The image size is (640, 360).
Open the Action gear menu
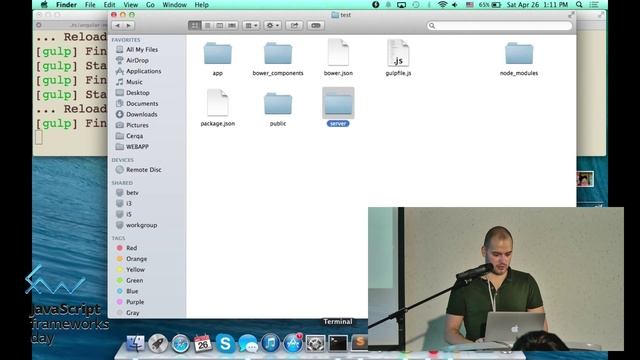(x=272, y=25)
